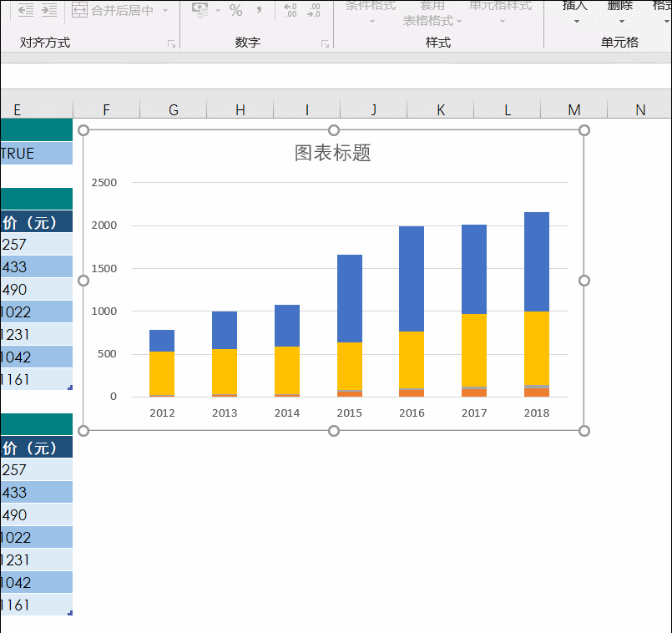The image size is (672, 633).
Task: Select lower table cell with value 257
Action: (x=37, y=469)
